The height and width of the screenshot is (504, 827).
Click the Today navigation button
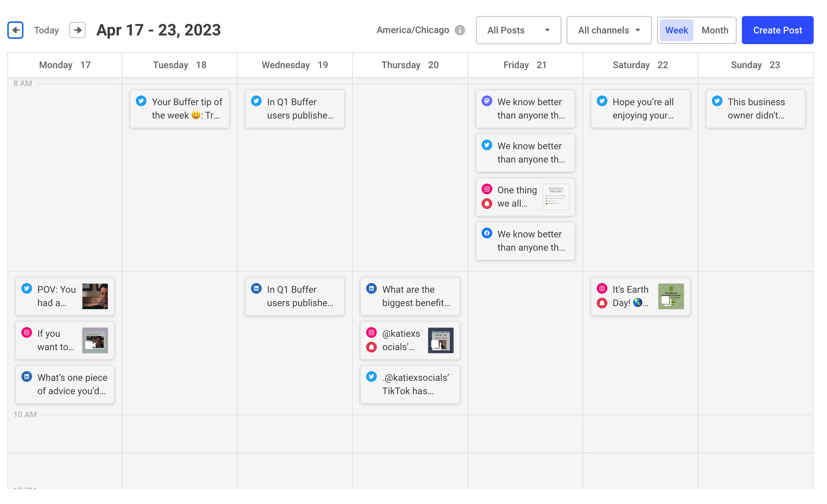[x=46, y=29]
